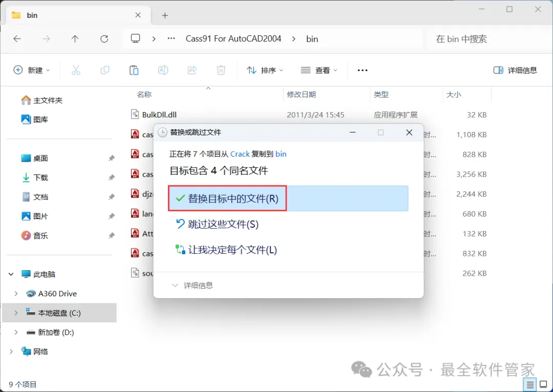Click the bin breadcrumb in address bar

pos(312,39)
